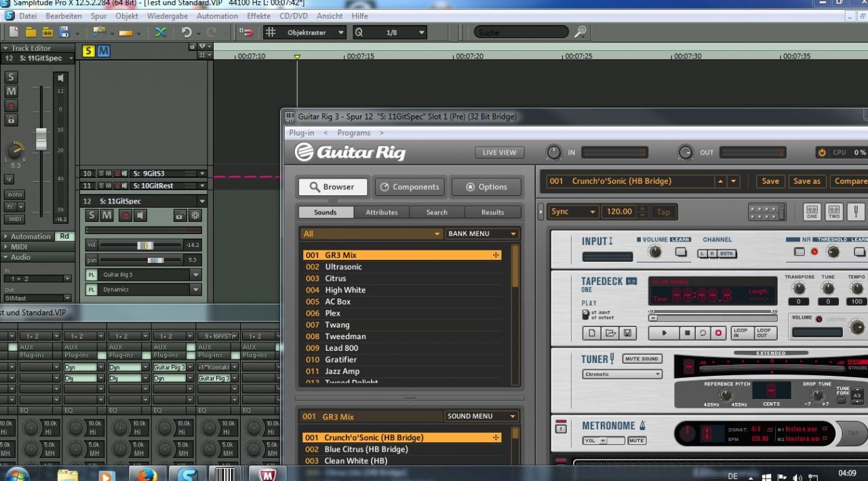868x481 pixels.
Task: Expand the Automation section
Action: (5, 236)
